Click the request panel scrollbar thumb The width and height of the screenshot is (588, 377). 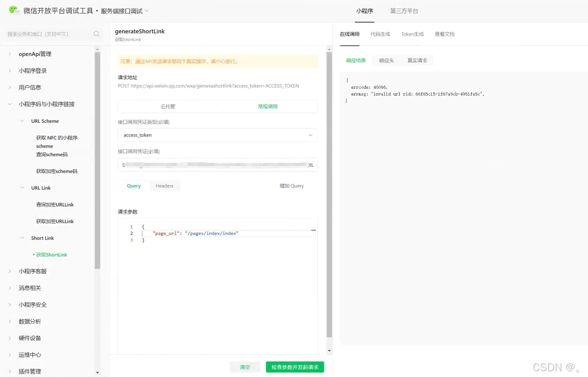(x=329, y=195)
